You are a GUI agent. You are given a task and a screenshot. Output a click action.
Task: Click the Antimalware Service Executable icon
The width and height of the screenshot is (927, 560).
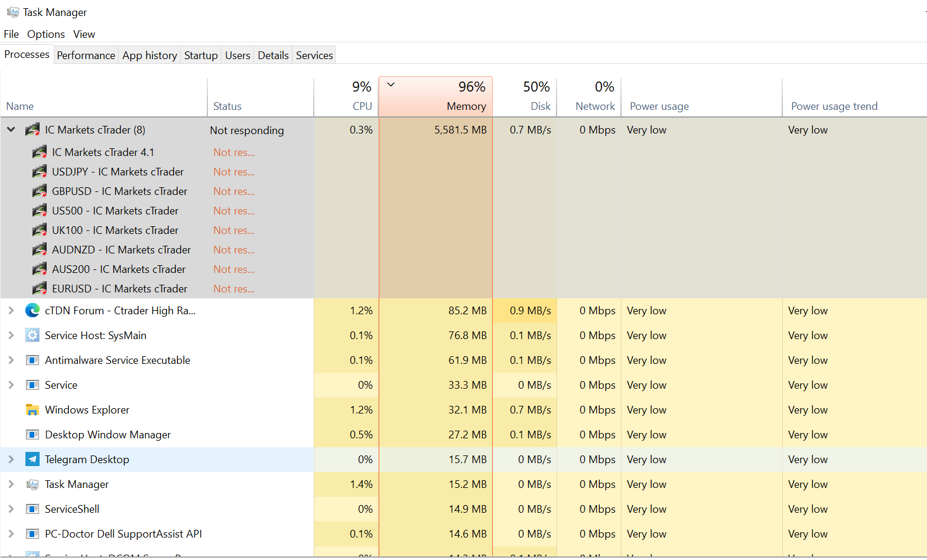[32, 360]
